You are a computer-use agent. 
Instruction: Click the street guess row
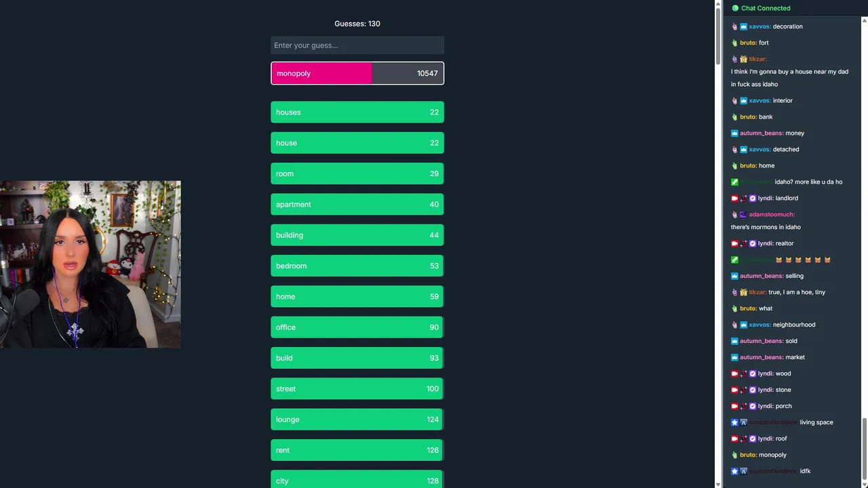(x=357, y=389)
